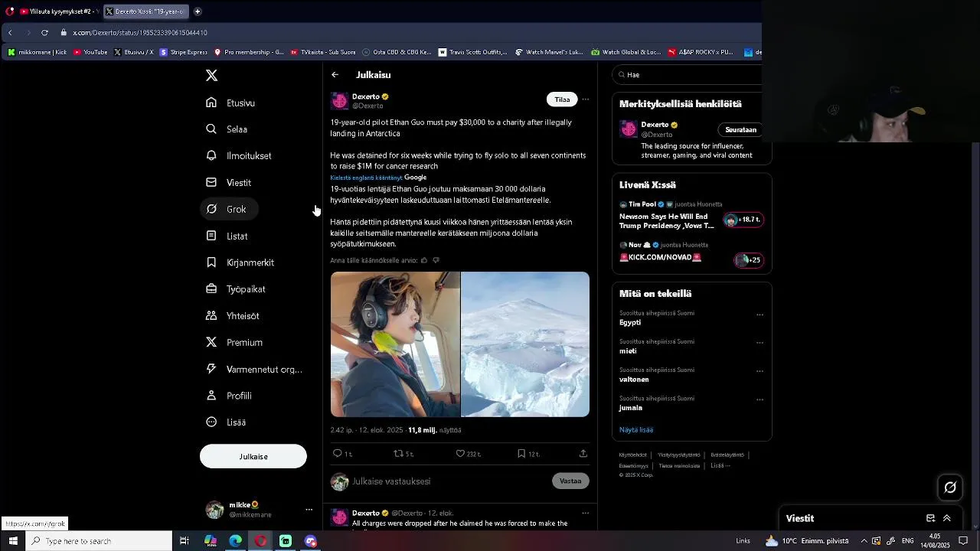Click the floating Grok icon button
This screenshot has height=551, width=980.
coord(950,487)
